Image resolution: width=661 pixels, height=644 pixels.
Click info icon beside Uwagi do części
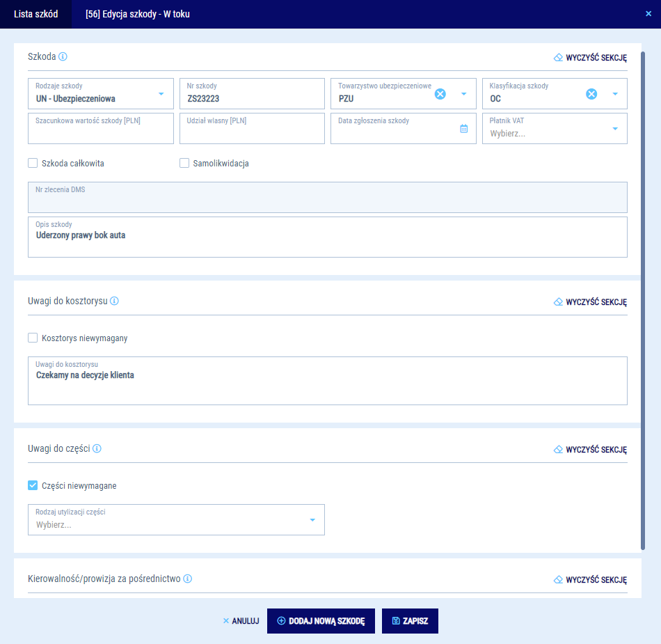click(x=97, y=448)
